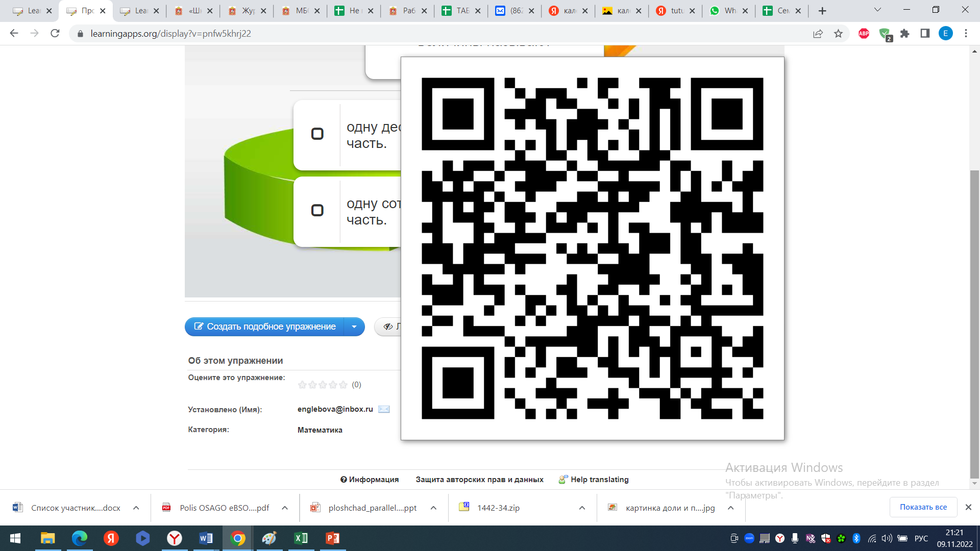Open Защита авторских прав и данных link
This screenshot has width=980, height=551.
coord(479,480)
